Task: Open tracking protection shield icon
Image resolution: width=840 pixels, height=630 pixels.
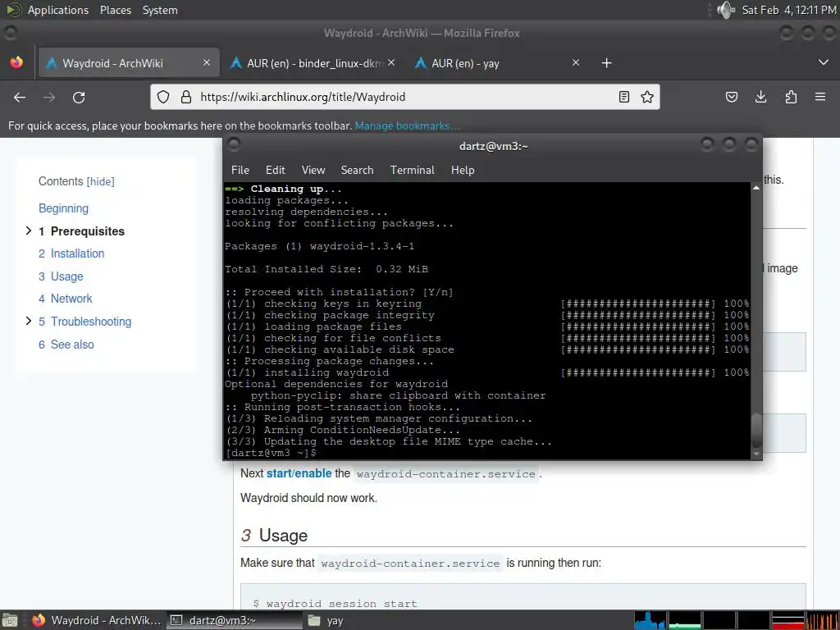Action: [x=163, y=97]
